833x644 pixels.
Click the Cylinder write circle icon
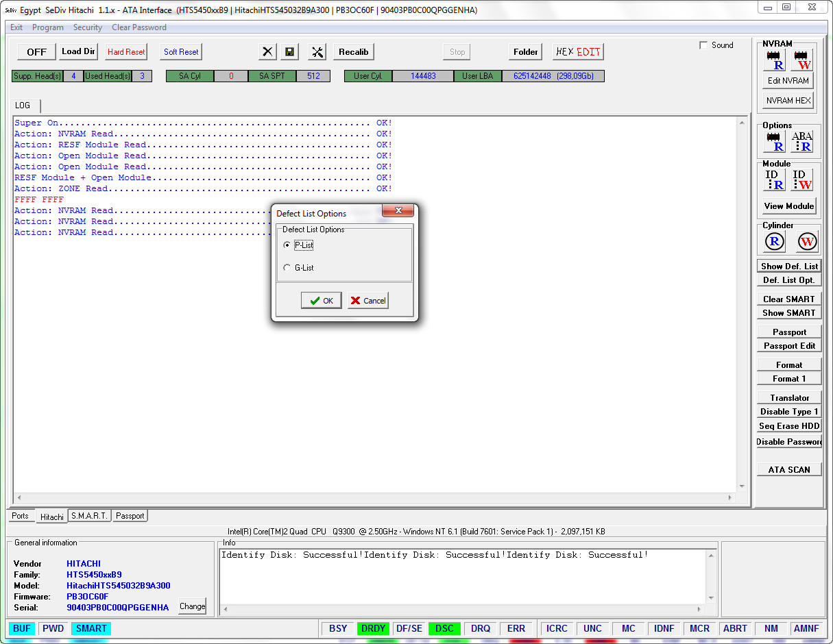click(808, 241)
